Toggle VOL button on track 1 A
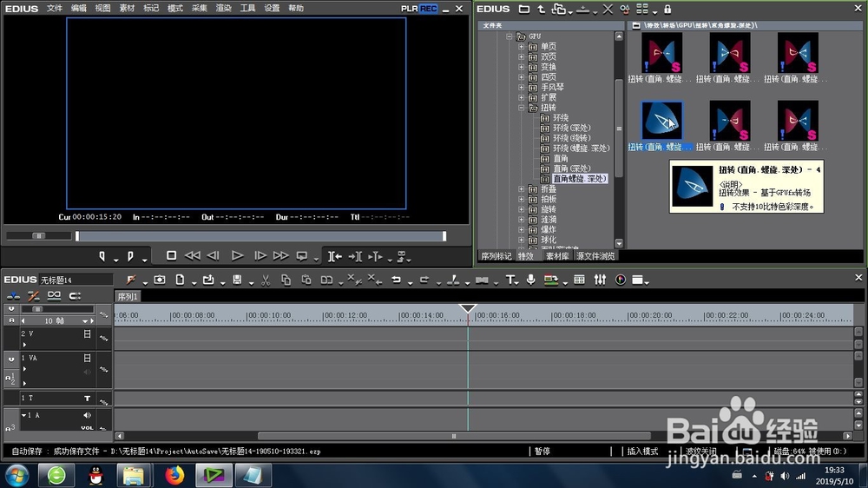Image resolution: width=868 pixels, height=488 pixels. click(x=88, y=427)
